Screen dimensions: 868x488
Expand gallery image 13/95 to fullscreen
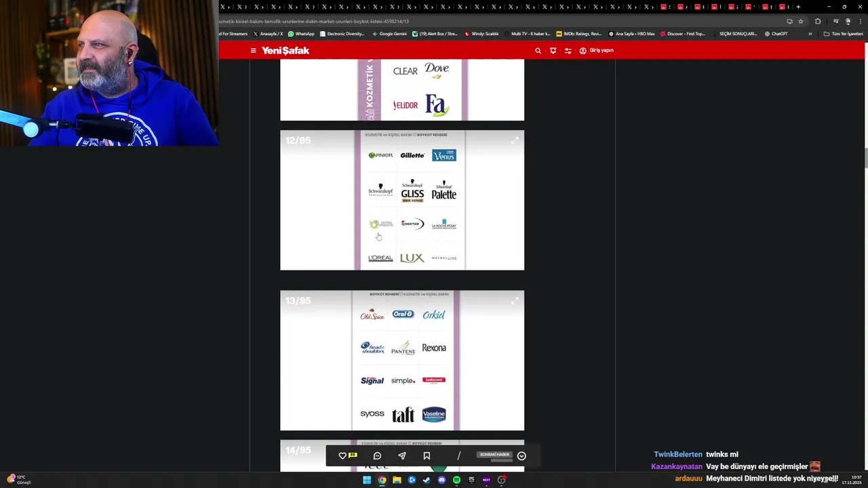[x=515, y=300]
